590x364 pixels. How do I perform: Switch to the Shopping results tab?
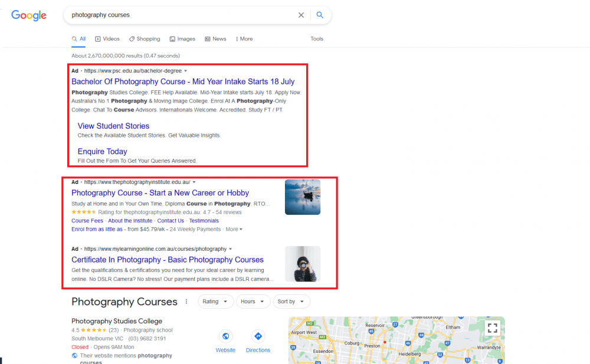145,39
